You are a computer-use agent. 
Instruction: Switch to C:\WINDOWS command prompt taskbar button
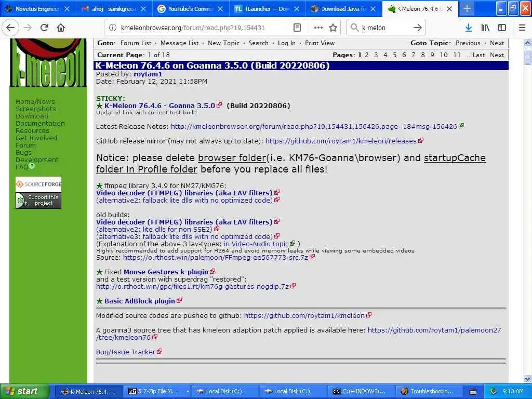point(362,392)
